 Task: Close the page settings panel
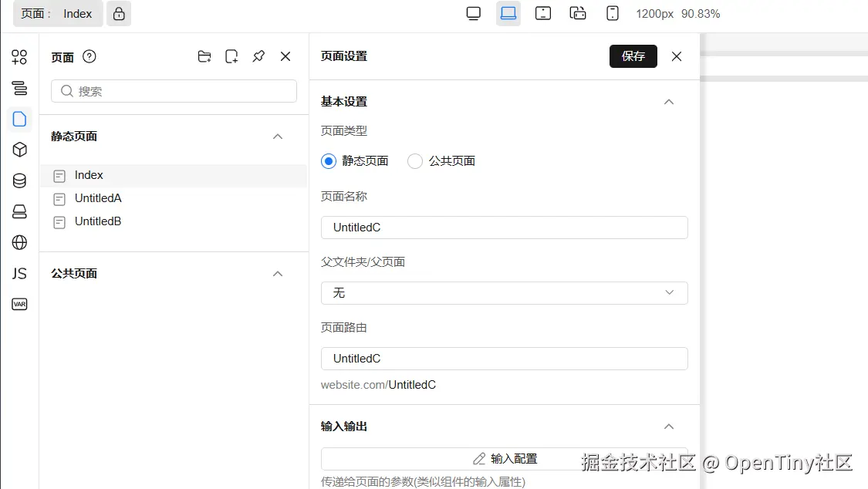(x=677, y=56)
